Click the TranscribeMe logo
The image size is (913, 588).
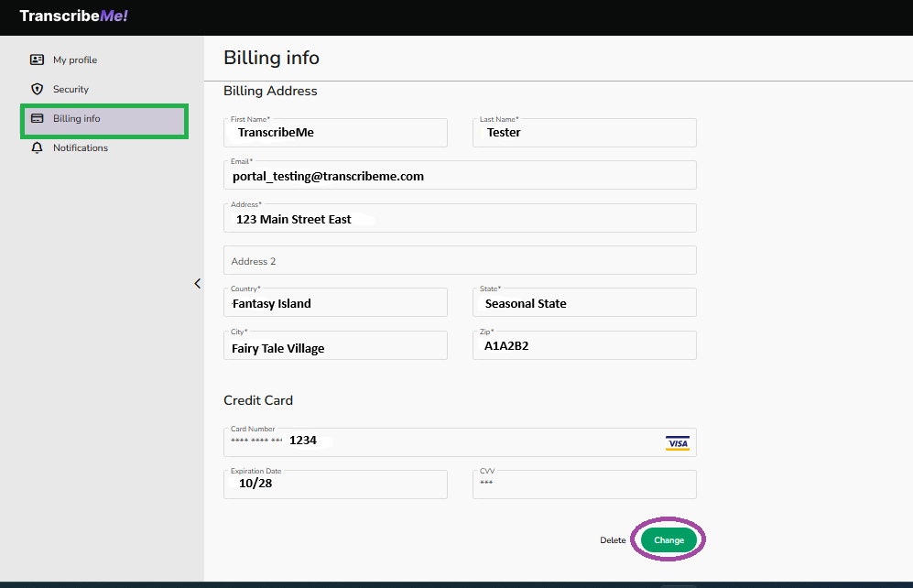[x=73, y=16]
